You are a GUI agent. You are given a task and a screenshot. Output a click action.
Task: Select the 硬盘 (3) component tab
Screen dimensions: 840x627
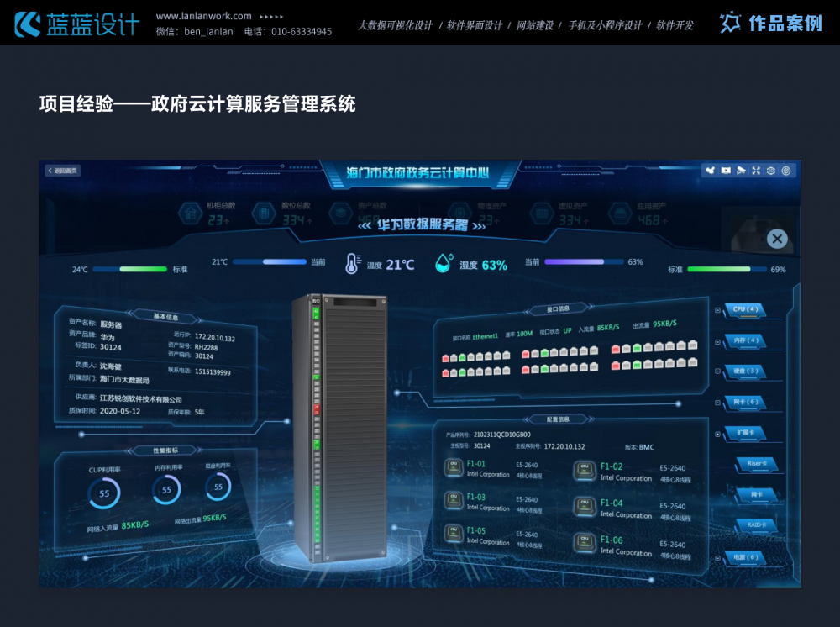point(746,371)
